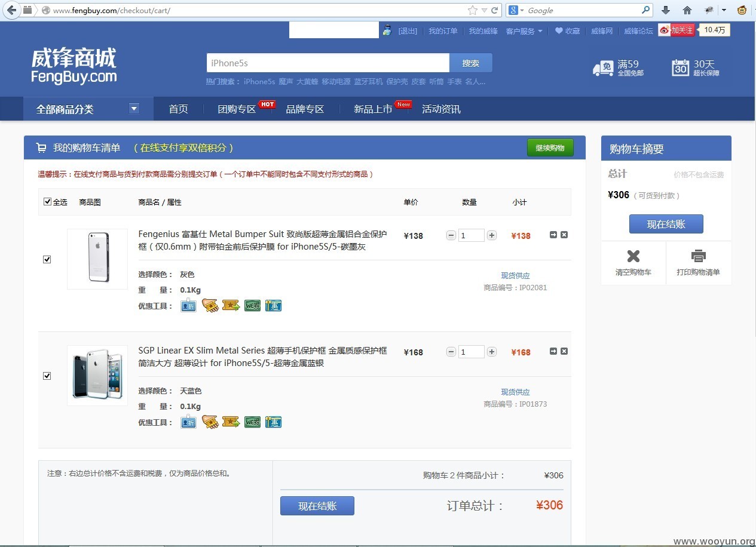Open the 首页 nav tab
This screenshot has width=756, height=547.
pyautogui.click(x=178, y=109)
